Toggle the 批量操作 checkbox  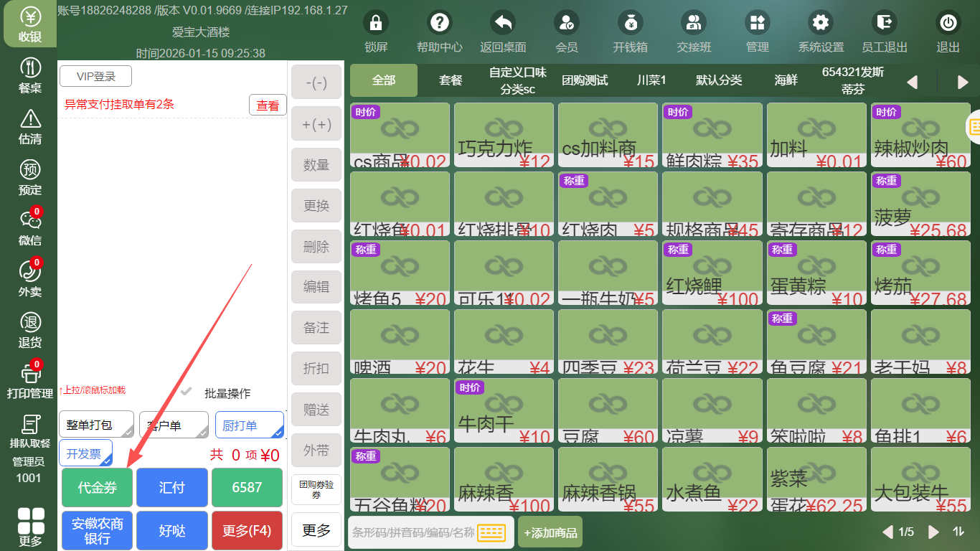point(187,392)
